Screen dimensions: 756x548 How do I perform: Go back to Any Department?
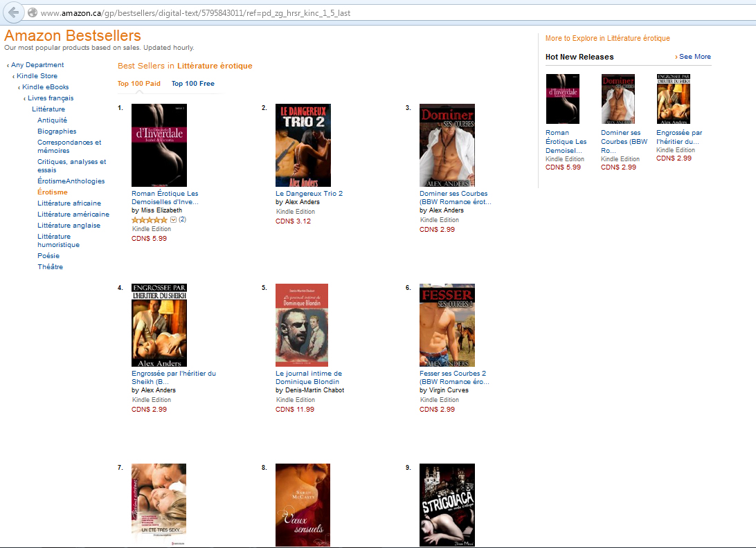pyautogui.click(x=37, y=64)
